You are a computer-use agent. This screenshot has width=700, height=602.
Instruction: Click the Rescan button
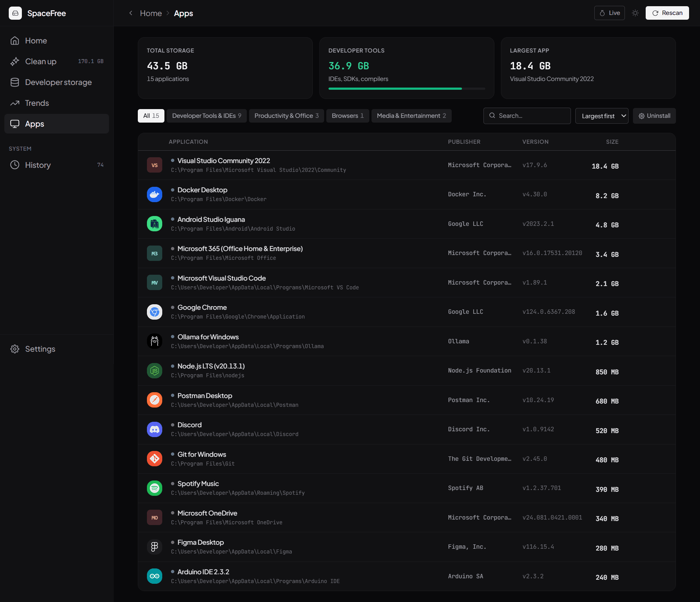click(x=667, y=13)
